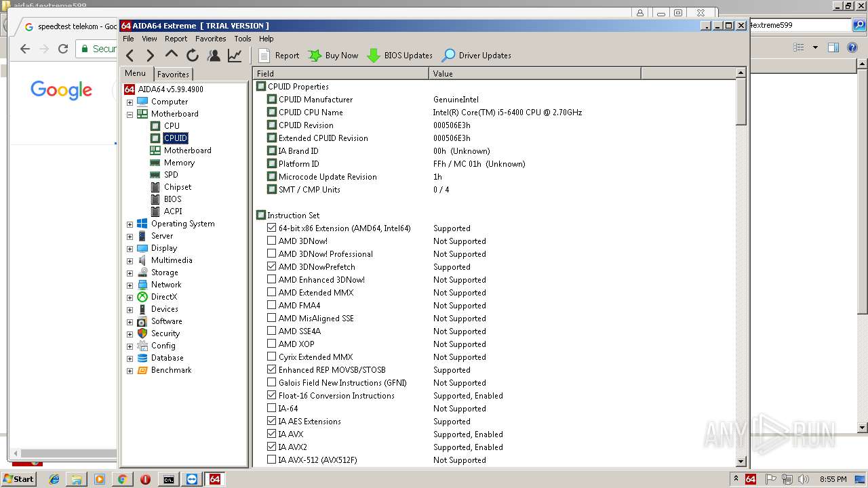Image resolution: width=868 pixels, height=488 pixels.
Task: Click the up arrow (parent level) toolbar icon
Action: [x=172, y=55]
